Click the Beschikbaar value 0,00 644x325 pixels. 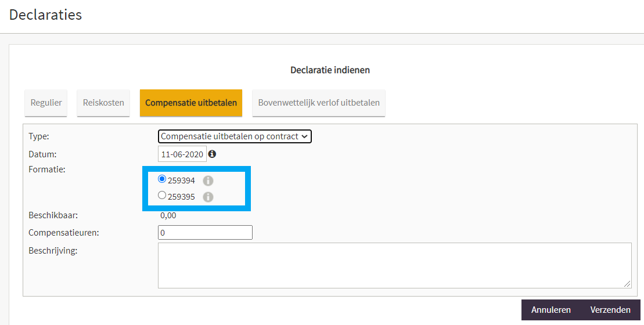pos(168,215)
